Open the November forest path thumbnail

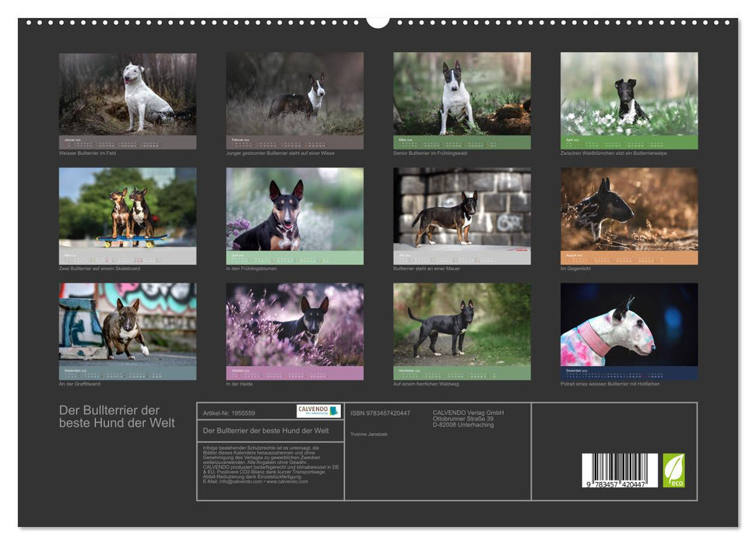[461, 327]
